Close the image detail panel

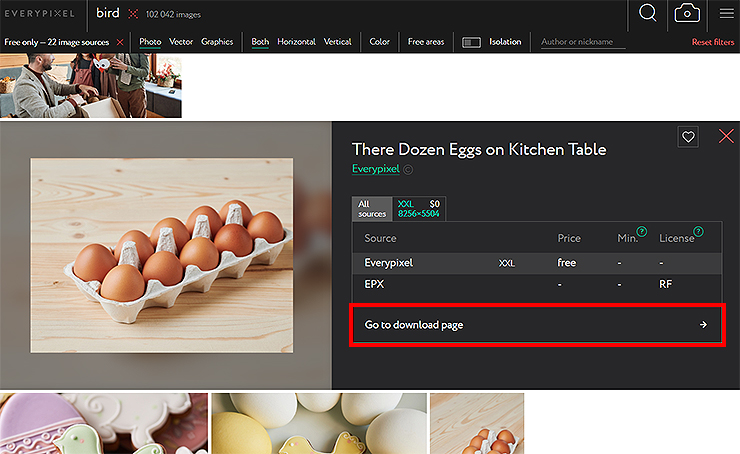(726, 136)
